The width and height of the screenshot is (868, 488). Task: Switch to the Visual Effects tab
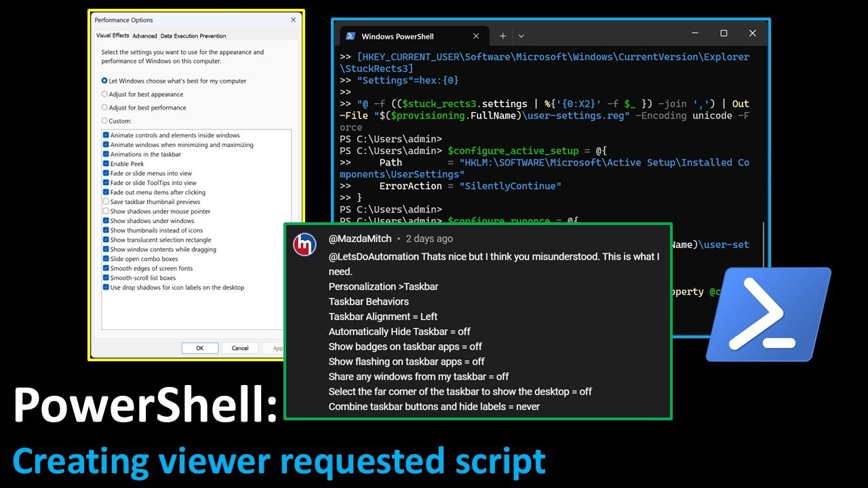(113, 36)
